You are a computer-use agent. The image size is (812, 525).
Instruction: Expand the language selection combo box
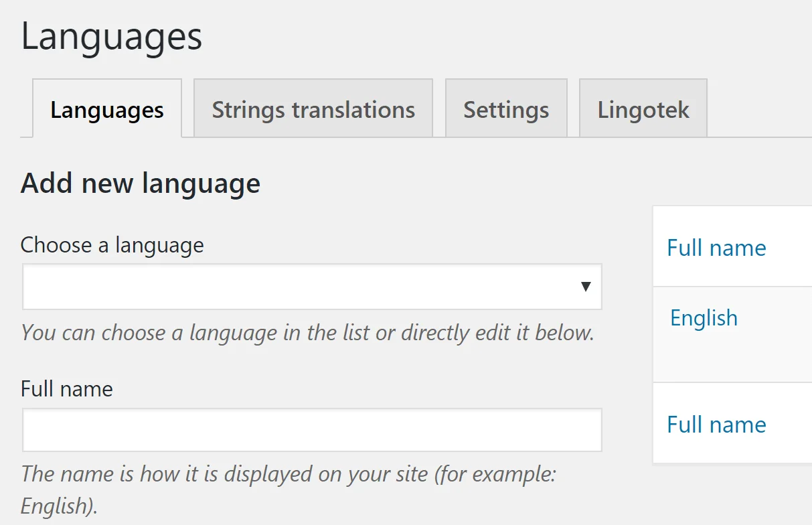coord(313,287)
